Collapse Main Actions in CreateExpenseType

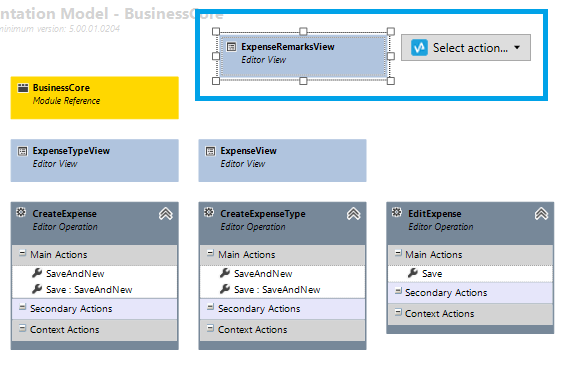[210, 253]
